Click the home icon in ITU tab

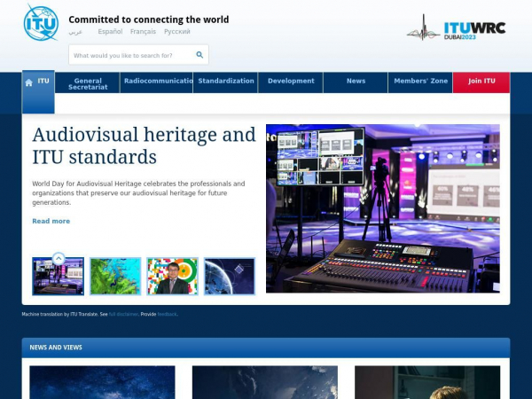tap(29, 82)
